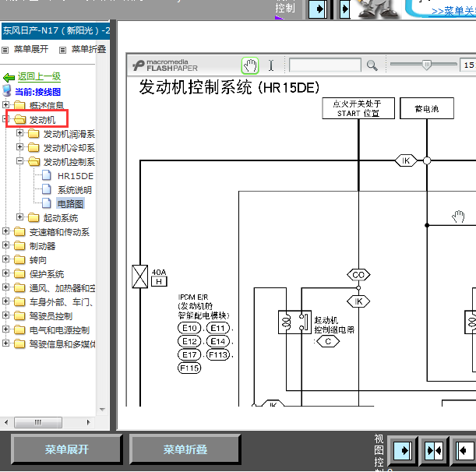Click the 转向 folder icon
The height and width of the screenshot is (472, 476).
point(19,259)
